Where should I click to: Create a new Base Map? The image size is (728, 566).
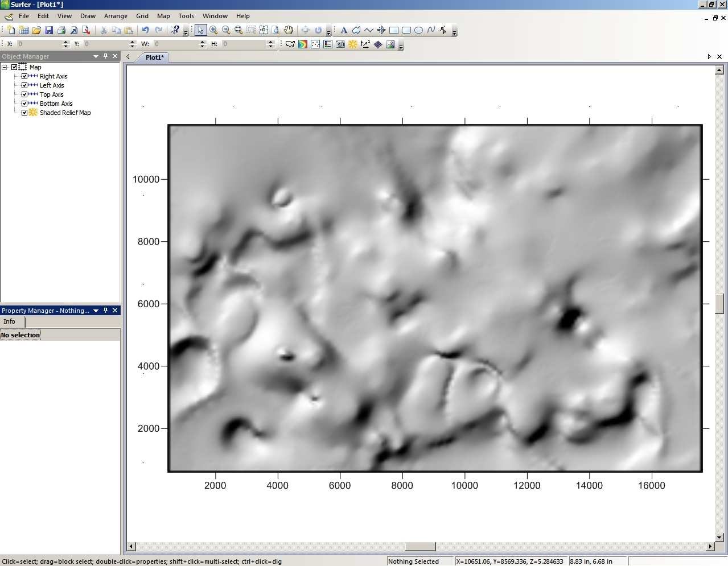(x=290, y=44)
